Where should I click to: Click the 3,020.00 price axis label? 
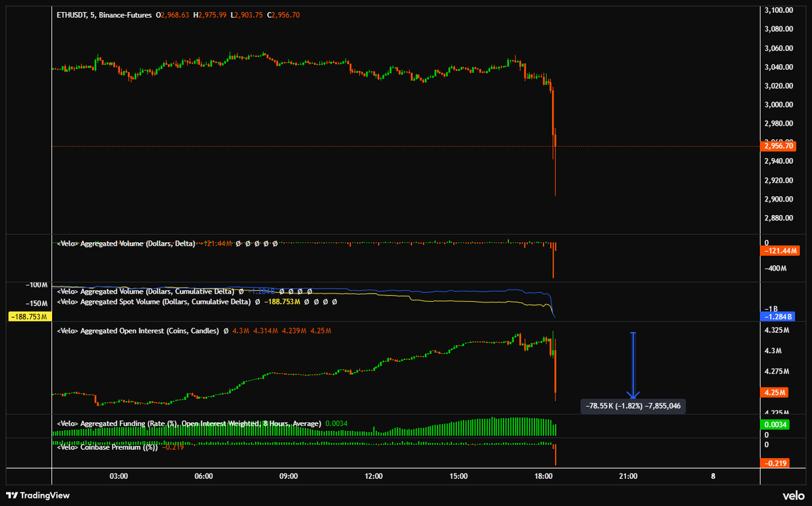coord(778,86)
